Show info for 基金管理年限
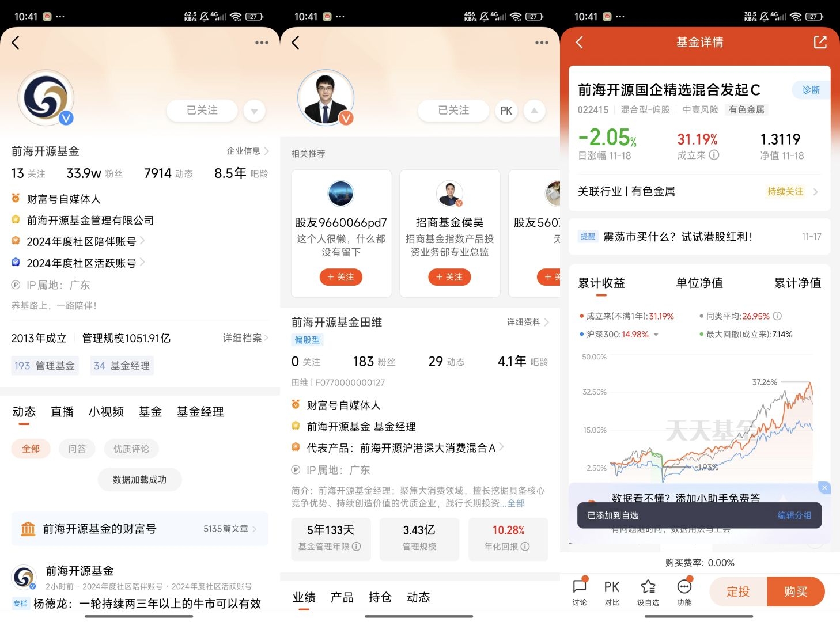This screenshot has height=622, width=840. pyautogui.click(x=357, y=547)
